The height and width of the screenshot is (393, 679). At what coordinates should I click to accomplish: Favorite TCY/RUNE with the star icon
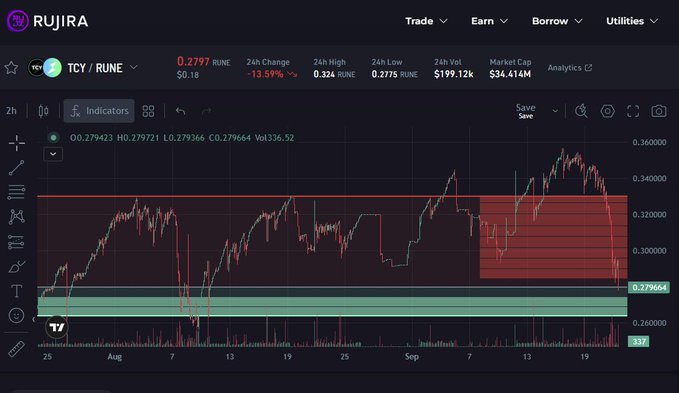coord(11,68)
